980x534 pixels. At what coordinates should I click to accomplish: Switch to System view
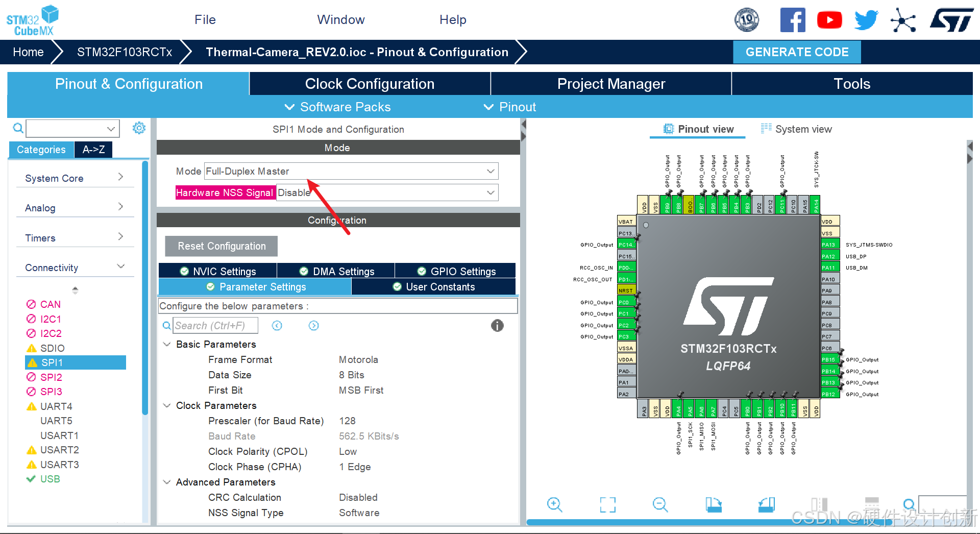pyautogui.click(x=796, y=129)
